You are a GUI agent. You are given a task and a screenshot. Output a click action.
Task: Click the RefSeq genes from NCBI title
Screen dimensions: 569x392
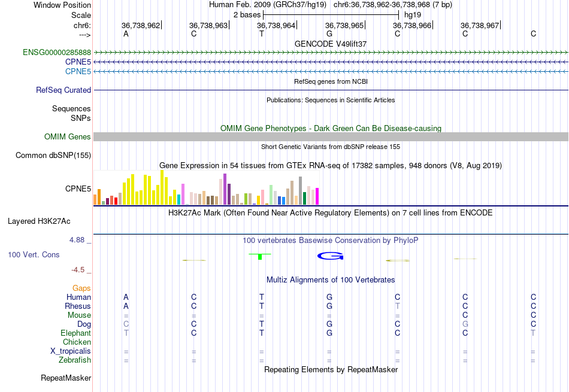[x=331, y=81]
